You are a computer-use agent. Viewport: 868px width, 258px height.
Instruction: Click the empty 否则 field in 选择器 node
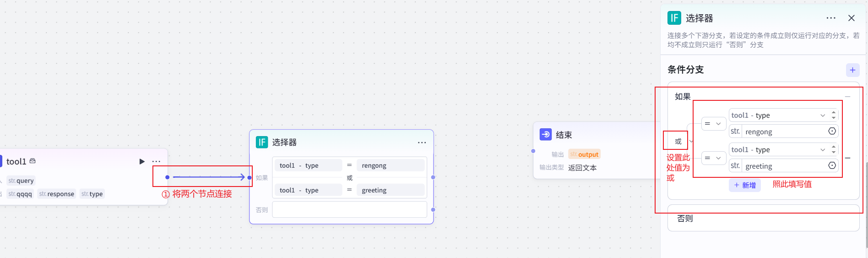tap(350, 209)
